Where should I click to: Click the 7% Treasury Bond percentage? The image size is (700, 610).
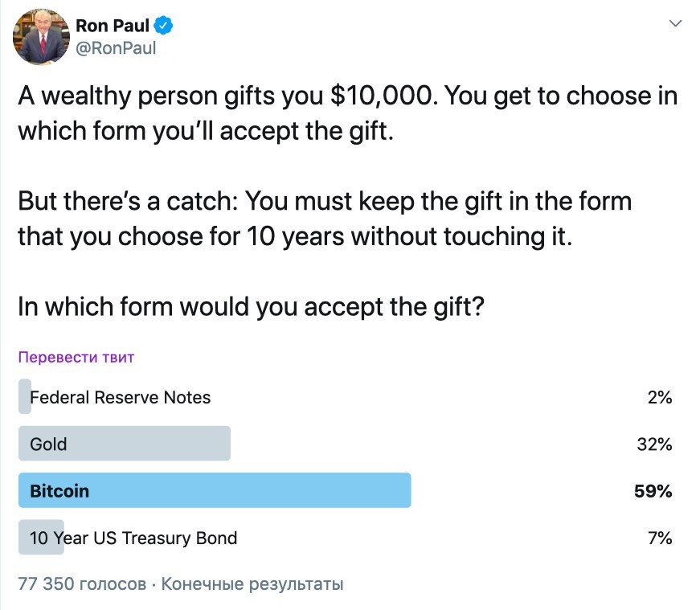[x=660, y=538]
